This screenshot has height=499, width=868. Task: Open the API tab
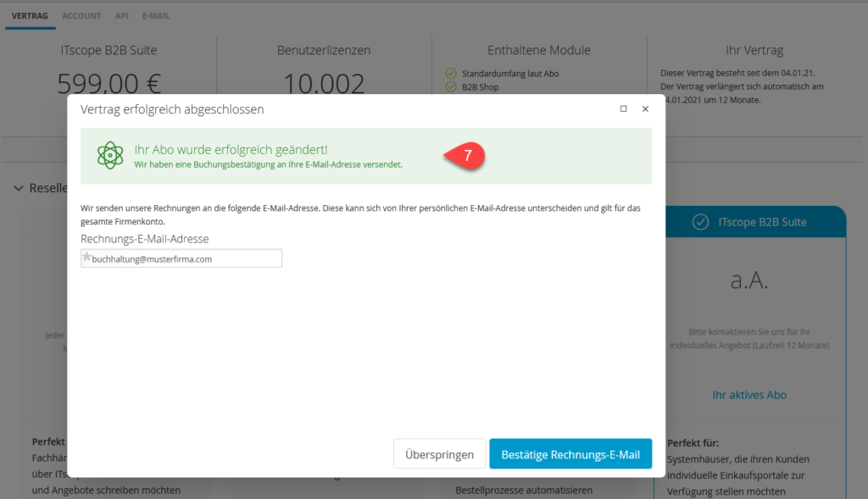[122, 16]
